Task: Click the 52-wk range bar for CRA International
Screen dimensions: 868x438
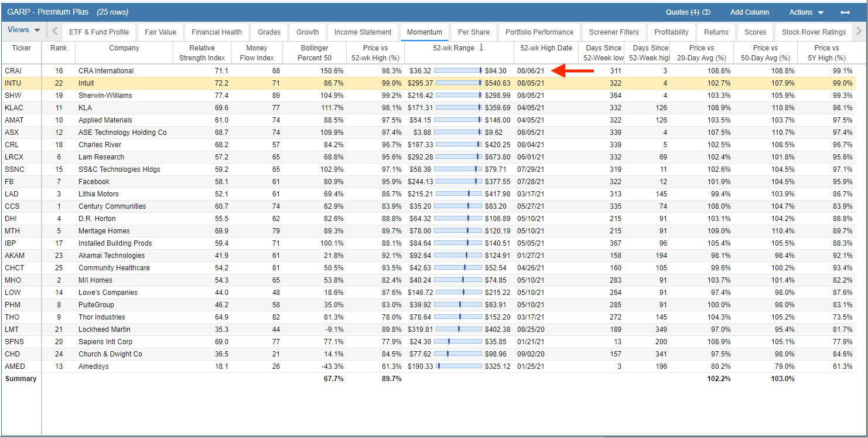Action: click(x=459, y=71)
